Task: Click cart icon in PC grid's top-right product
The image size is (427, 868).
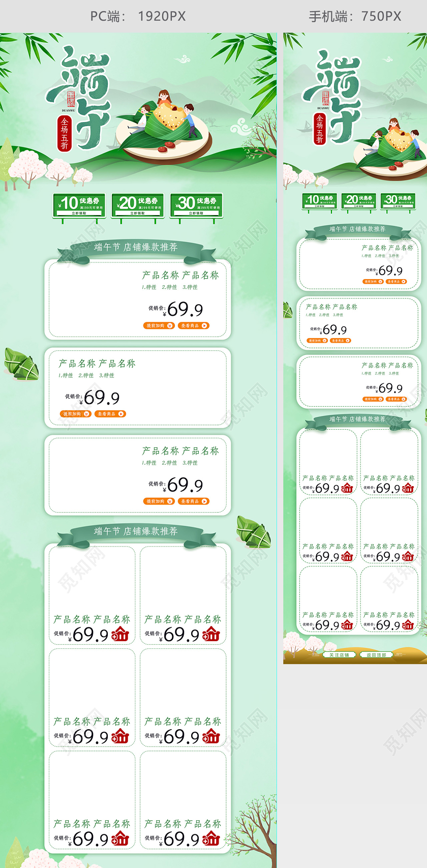Action: 211,634
